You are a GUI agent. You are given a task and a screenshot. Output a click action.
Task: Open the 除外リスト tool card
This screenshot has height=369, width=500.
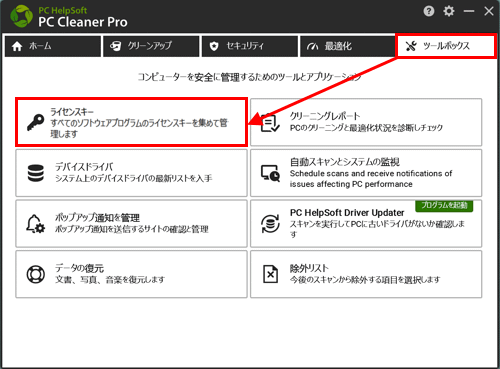click(x=366, y=274)
